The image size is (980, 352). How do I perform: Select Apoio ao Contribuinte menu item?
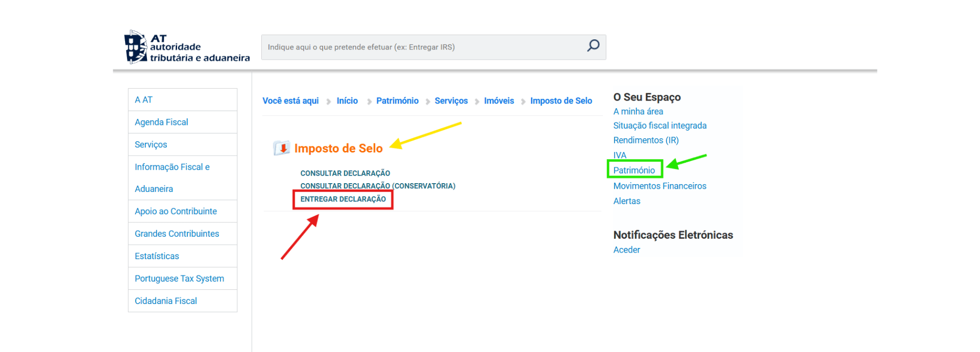click(x=176, y=211)
